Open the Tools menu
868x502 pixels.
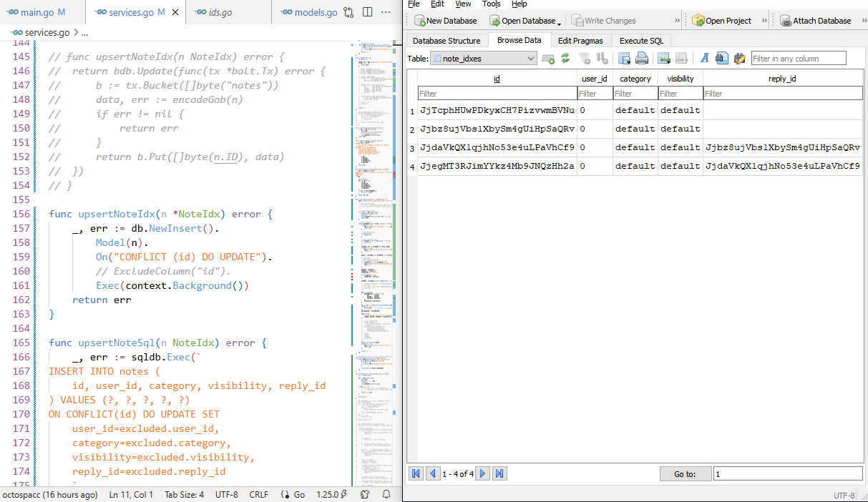coord(491,4)
